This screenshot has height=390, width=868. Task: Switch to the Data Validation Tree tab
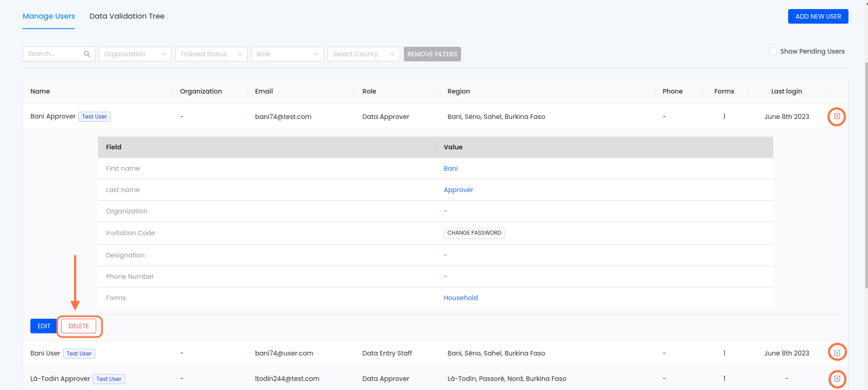coord(127,16)
